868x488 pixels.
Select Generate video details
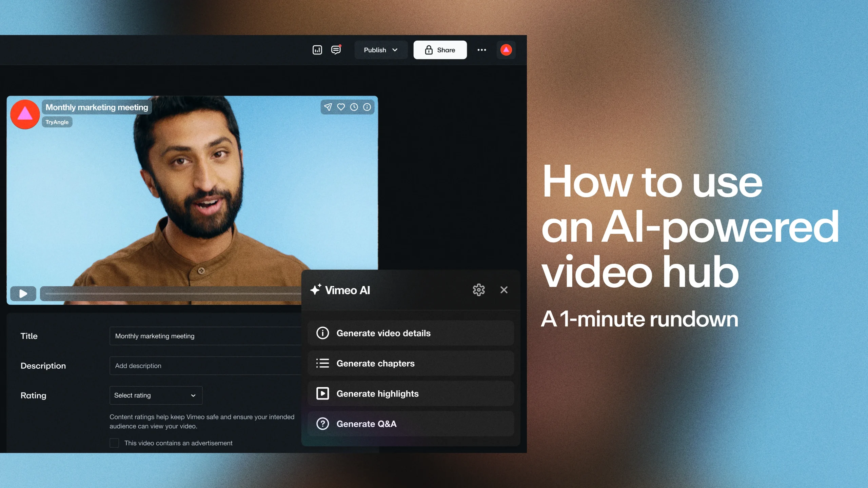pyautogui.click(x=411, y=333)
